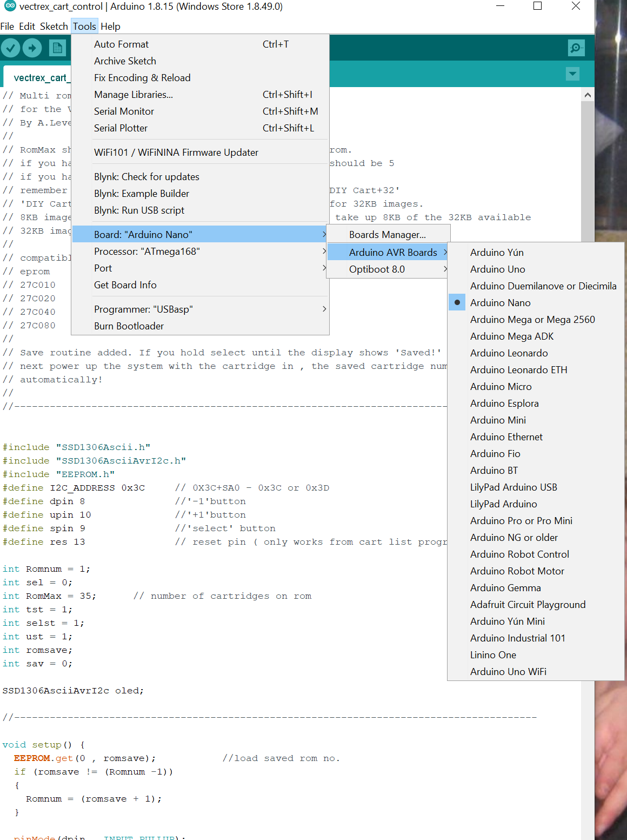Choose Arduino Micro board
The image size is (627, 840).
pyautogui.click(x=536, y=387)
